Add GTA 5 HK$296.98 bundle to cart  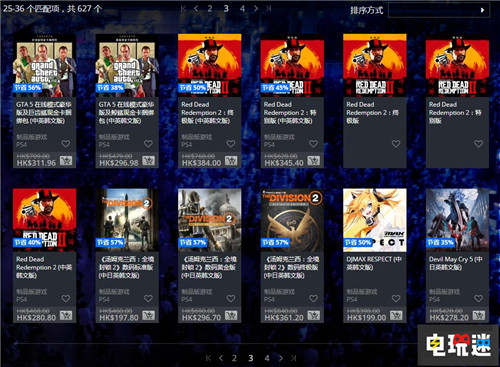click(x=148, y=161)
